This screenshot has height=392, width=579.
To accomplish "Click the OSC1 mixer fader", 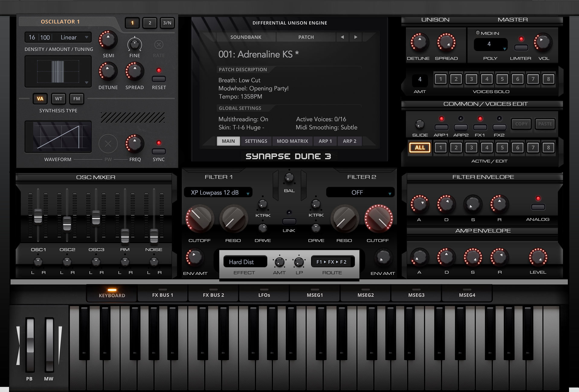I will [x=38, y=217].
